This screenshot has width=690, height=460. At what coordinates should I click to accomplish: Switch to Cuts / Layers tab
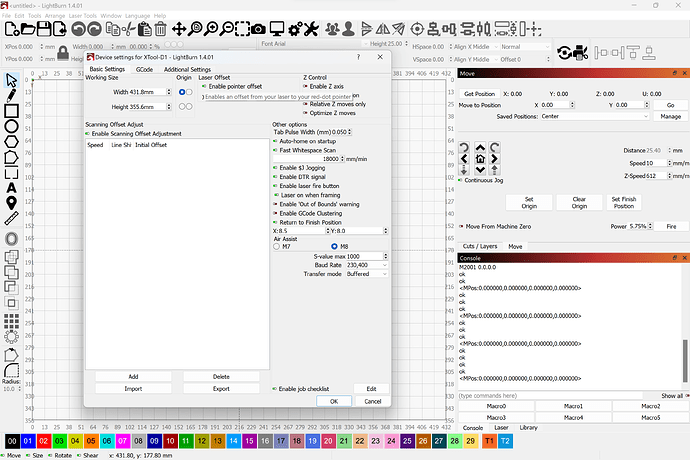click(x=480, y=247)
